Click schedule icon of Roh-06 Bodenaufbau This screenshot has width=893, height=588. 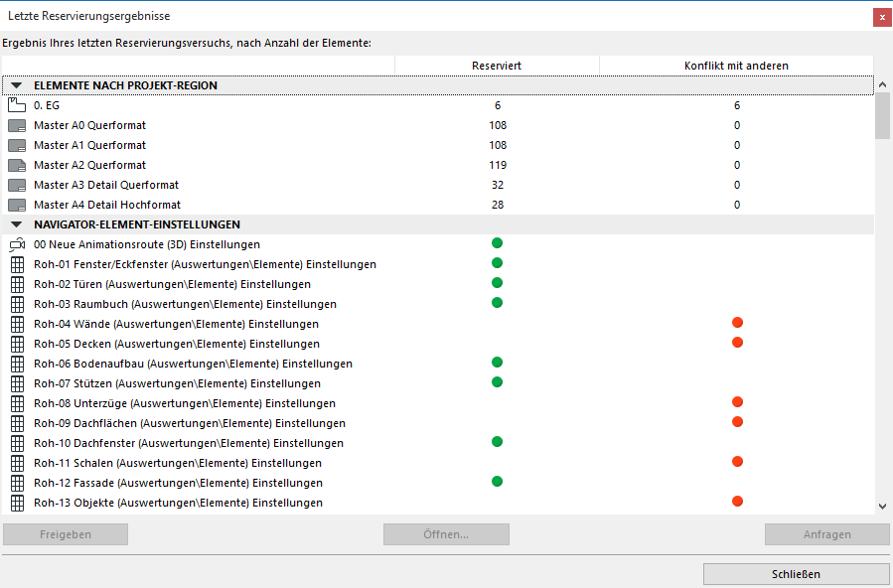point(18,364)
